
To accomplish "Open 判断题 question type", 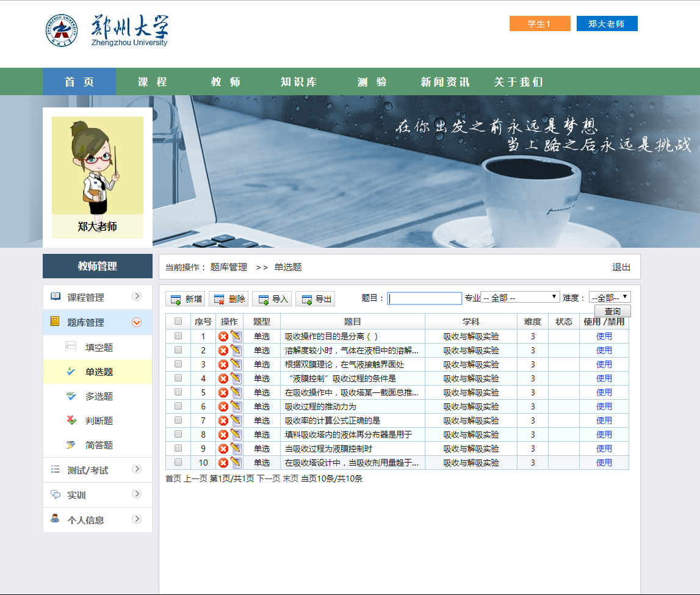I will point(99,420).
